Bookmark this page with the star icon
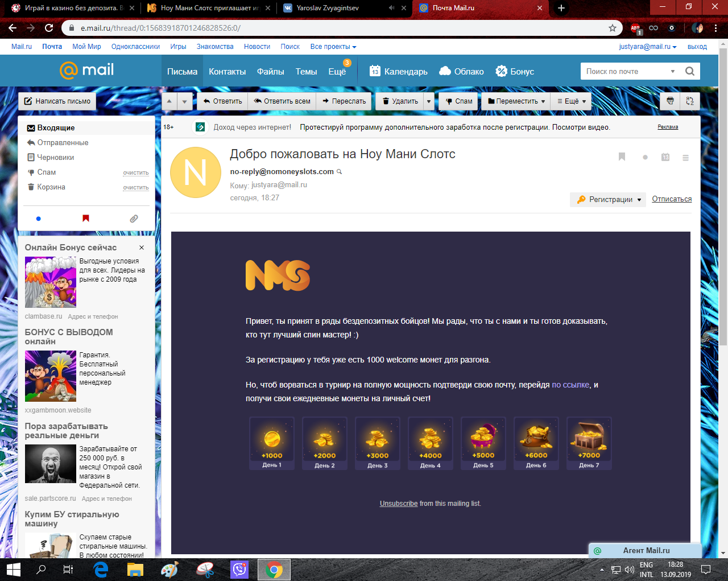This screenshot has height=581, width=728. (613, 28)
